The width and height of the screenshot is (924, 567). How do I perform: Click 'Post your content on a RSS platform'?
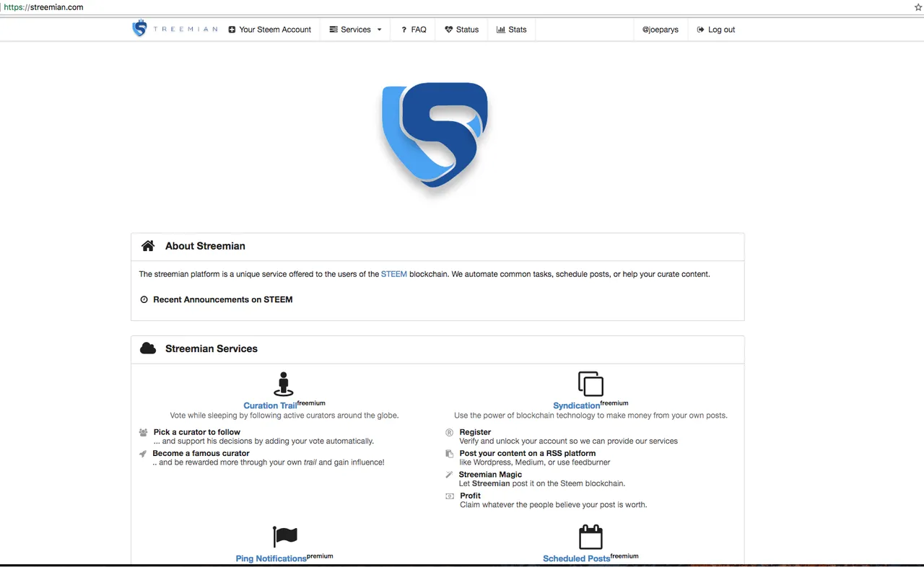(528, 454)
